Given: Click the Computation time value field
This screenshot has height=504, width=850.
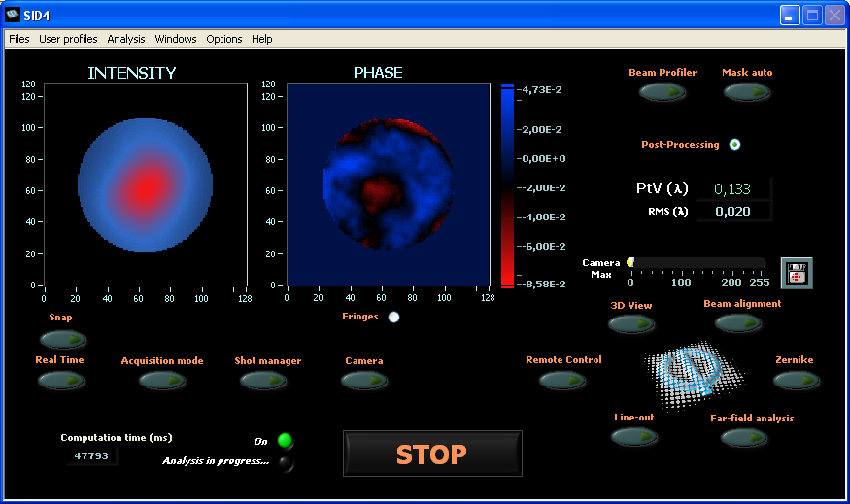Looking at the screenshot, I should pyautogui.click(x=92, y=455).
